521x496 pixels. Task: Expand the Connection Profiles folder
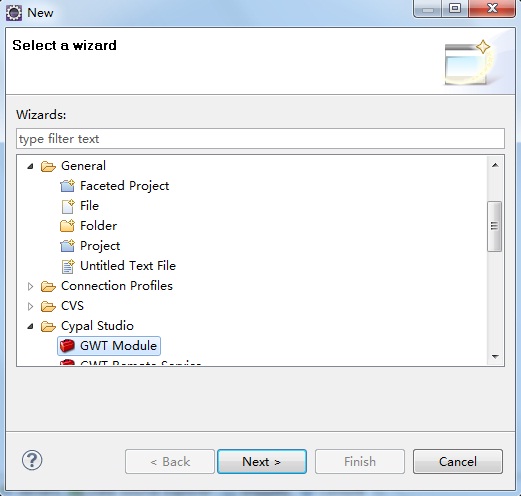point(30,286)
